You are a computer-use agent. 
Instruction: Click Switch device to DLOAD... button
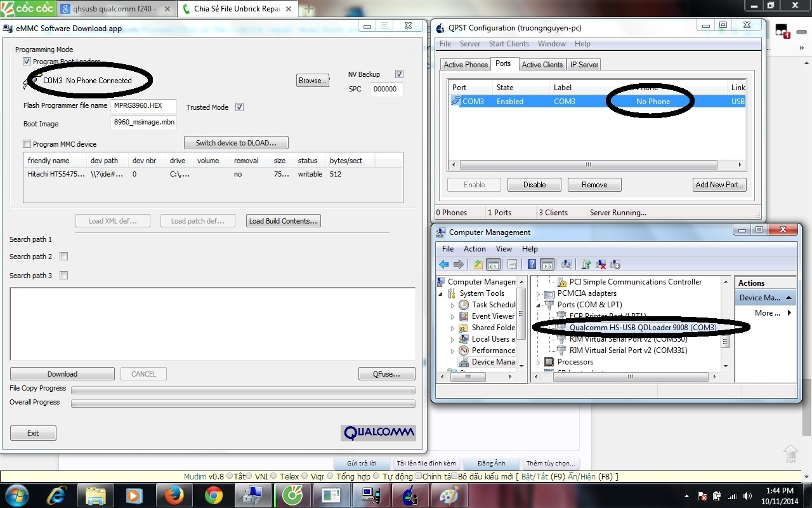[236, 143]
